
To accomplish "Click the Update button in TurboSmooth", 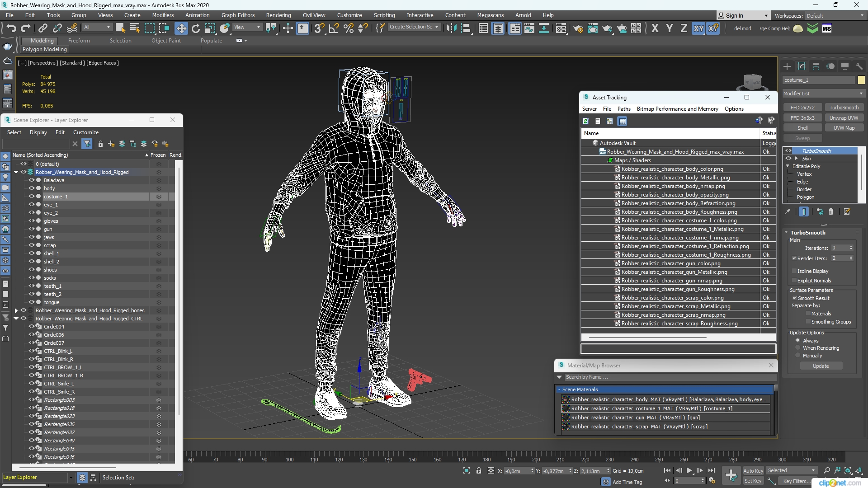I will click(821, 366).
